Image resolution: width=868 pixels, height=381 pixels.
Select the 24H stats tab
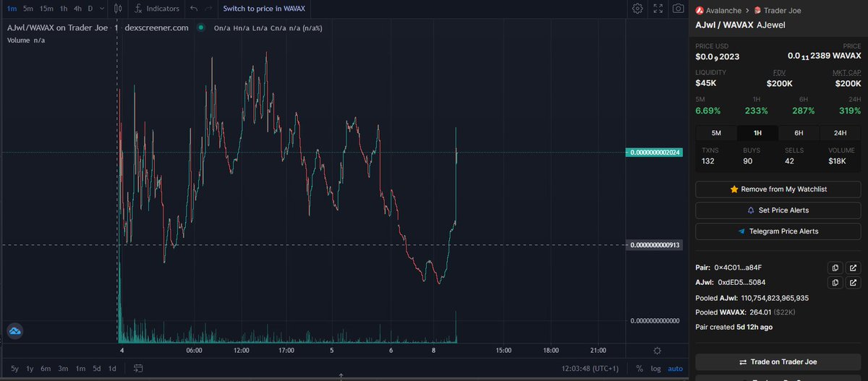tap(840, 133)
